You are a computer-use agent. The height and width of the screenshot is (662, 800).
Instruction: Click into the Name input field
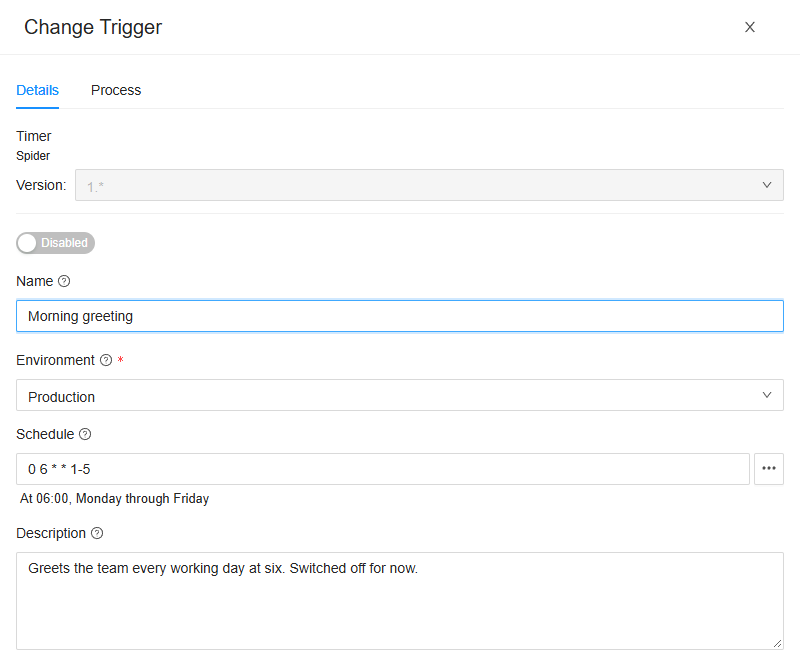tap(399, 316)
